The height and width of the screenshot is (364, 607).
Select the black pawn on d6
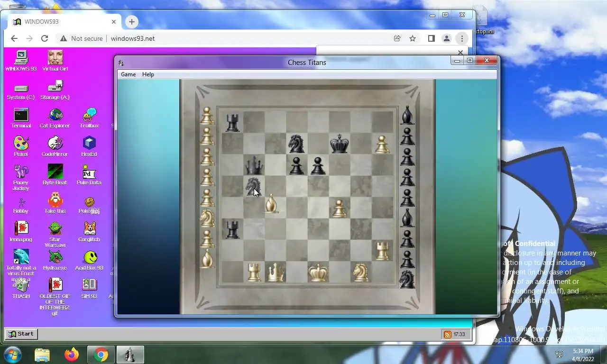296,166
